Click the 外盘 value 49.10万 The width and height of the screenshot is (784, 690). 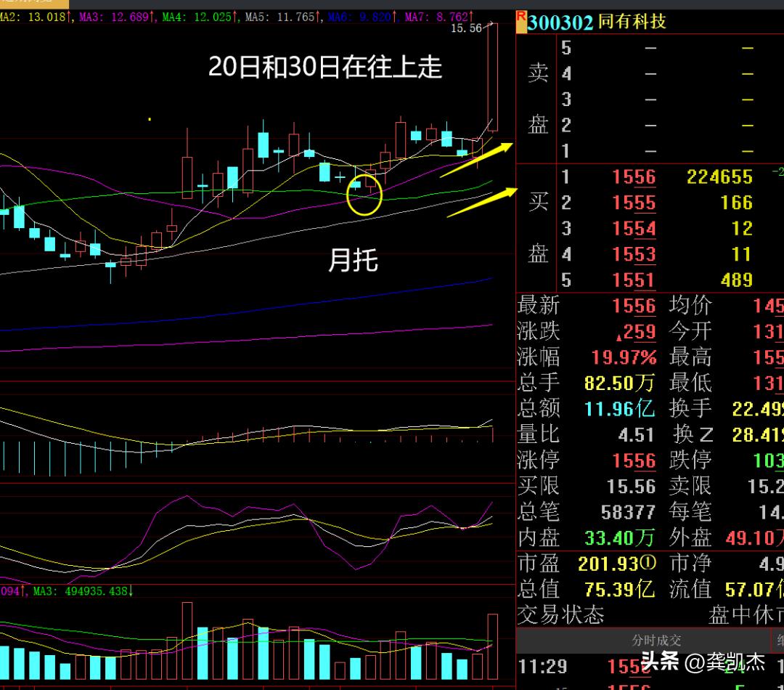point(755,538)
